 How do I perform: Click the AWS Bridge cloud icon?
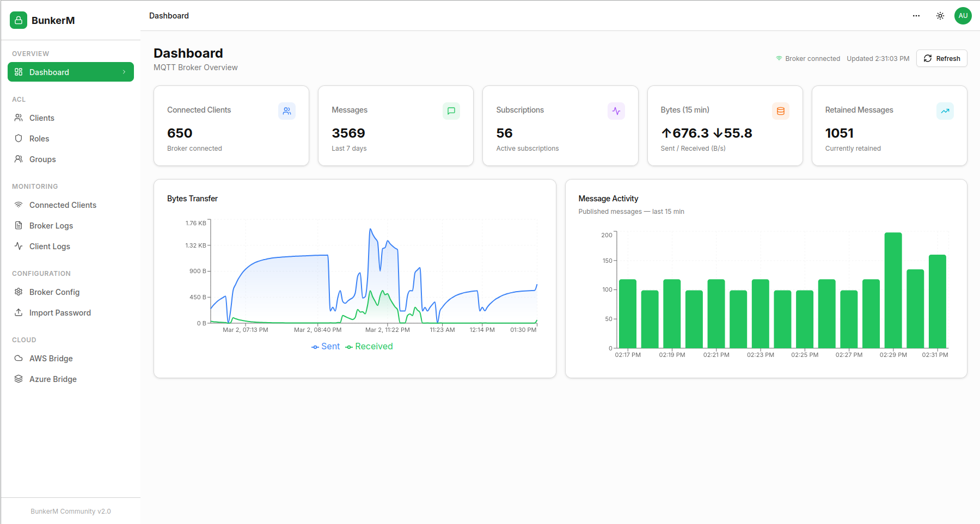tap(19, 358)
